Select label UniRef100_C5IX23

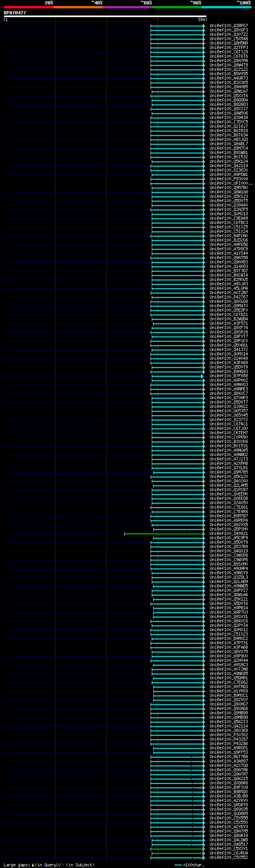(x=229, y=634)
